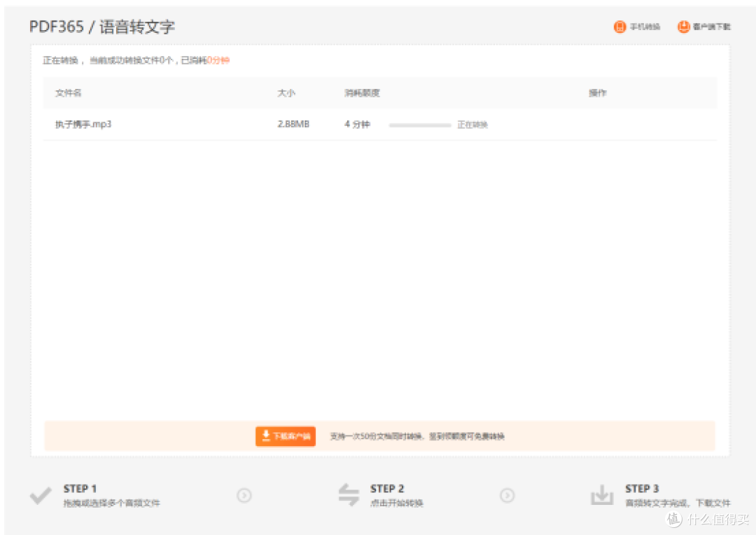Click the 点击开始转换 description under STEP 2
The image size is (756, 535).
pyautogui.click(x=397, y=503)
